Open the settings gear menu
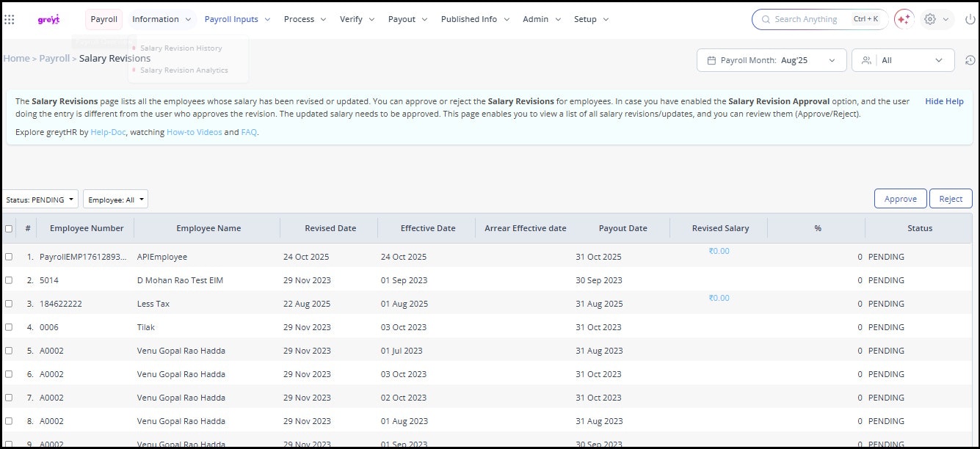 coord(930,20)
